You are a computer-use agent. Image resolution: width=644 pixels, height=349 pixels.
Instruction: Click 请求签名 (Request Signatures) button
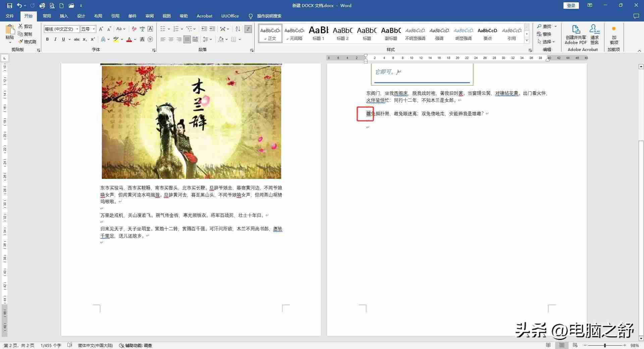click(x=595, y=34)
